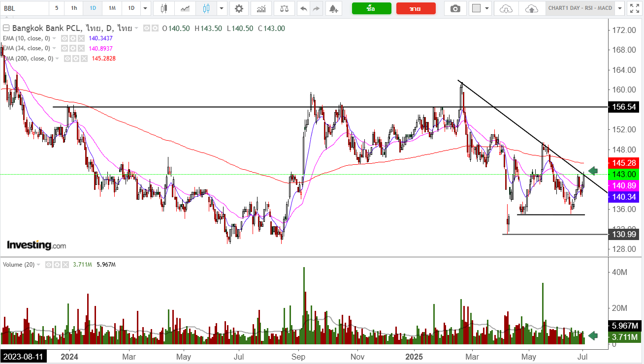Select the 1h timeframe
This screenshot has width=644, height=364.
tap(74, 8)
